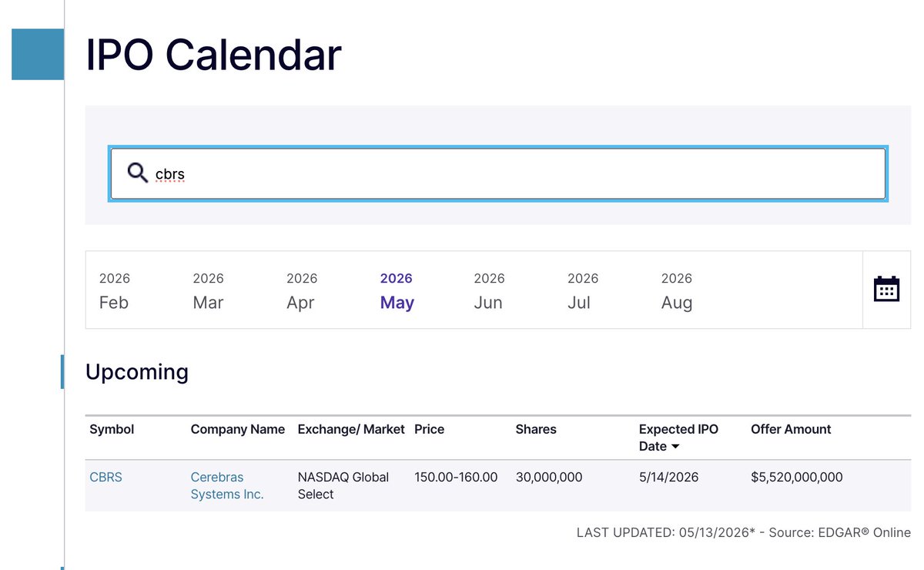The image size is (924, 570).
Task: Select the Apr 2026 month tab
Action: [x=301, y=291]
